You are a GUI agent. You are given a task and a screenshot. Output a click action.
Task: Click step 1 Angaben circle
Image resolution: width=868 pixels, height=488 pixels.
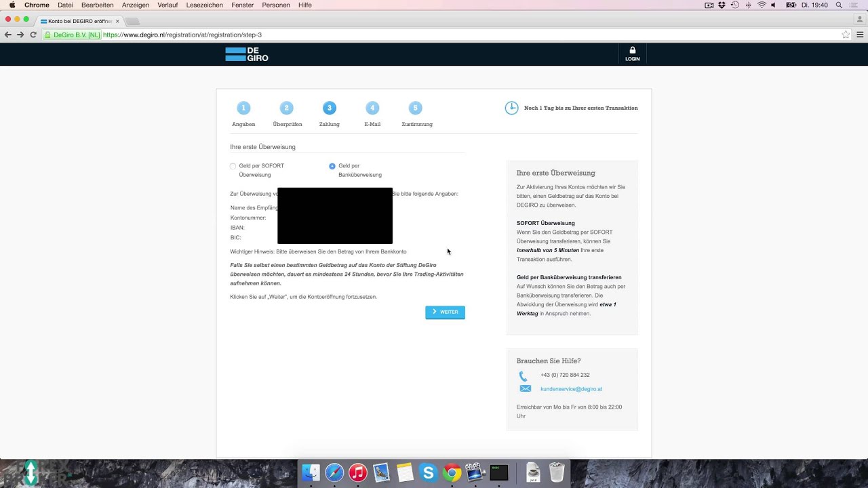click(x=243, y=108)
